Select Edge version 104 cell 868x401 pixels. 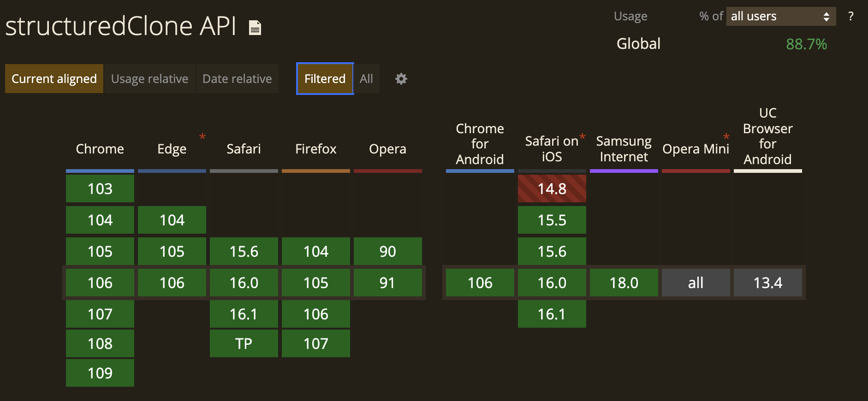tap(172, 220)
